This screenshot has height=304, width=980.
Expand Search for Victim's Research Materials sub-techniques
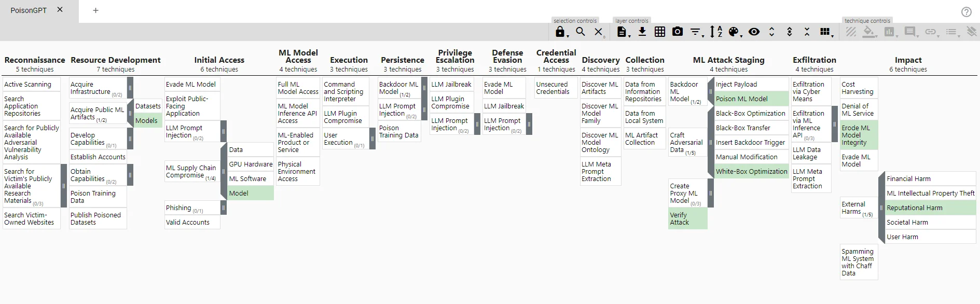point(64,186)
